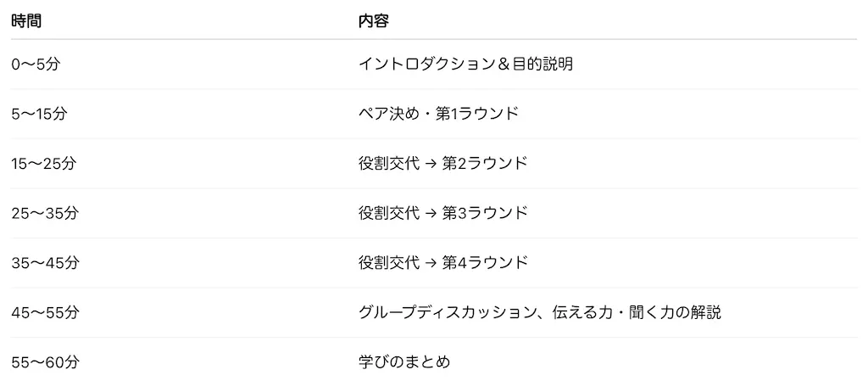Viewport: 868px width, 392px height.
Task: Select the 45〜55分 time cell
Action: click(x=45, y=312)
